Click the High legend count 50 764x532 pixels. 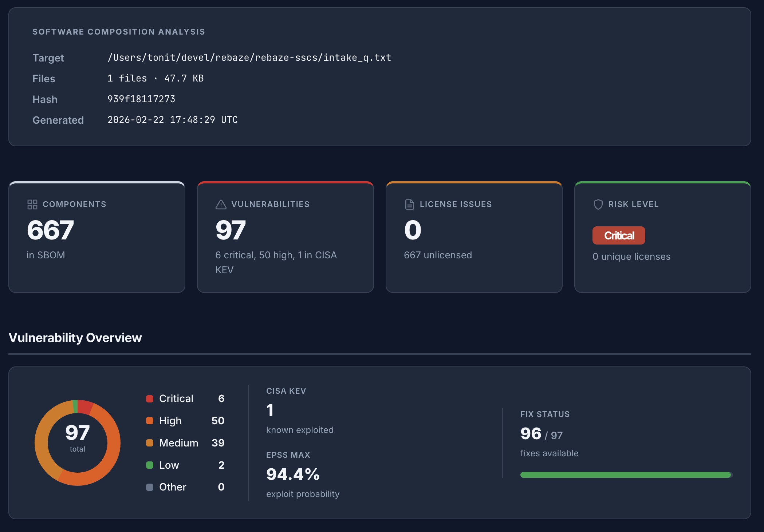click(x=218, y=421)
